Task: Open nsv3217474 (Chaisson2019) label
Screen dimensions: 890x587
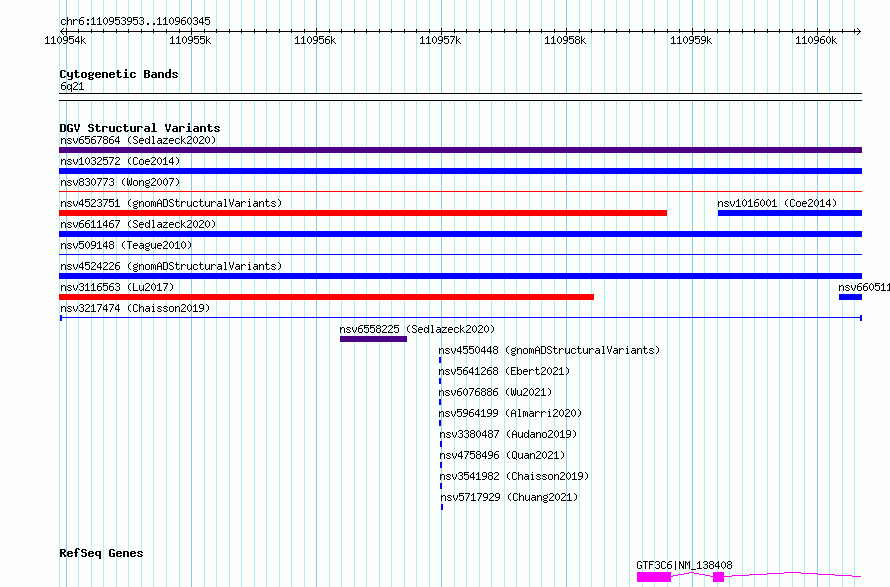Action: [135, 308]
